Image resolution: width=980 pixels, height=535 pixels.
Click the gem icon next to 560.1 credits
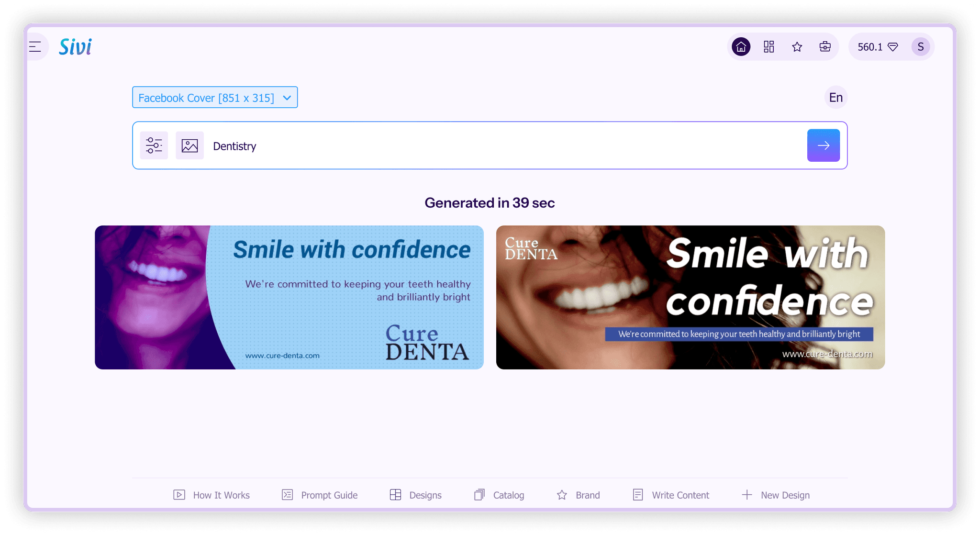point(893,47)
